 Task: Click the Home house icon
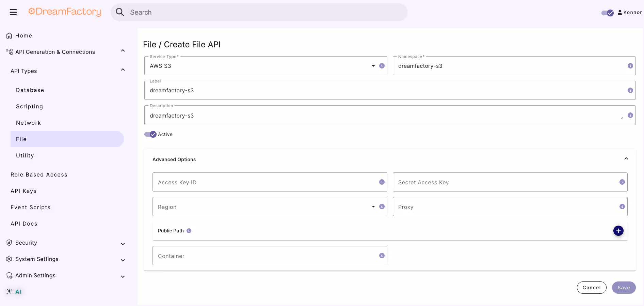(9, 35)
